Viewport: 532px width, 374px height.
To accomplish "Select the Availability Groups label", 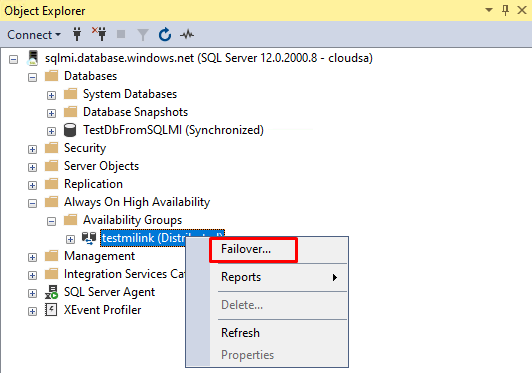I will click(133, 220).
